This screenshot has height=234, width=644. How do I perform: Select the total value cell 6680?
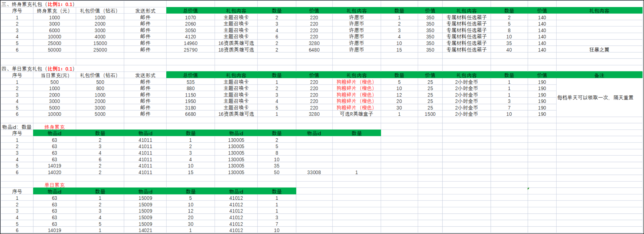pos(190,114)
